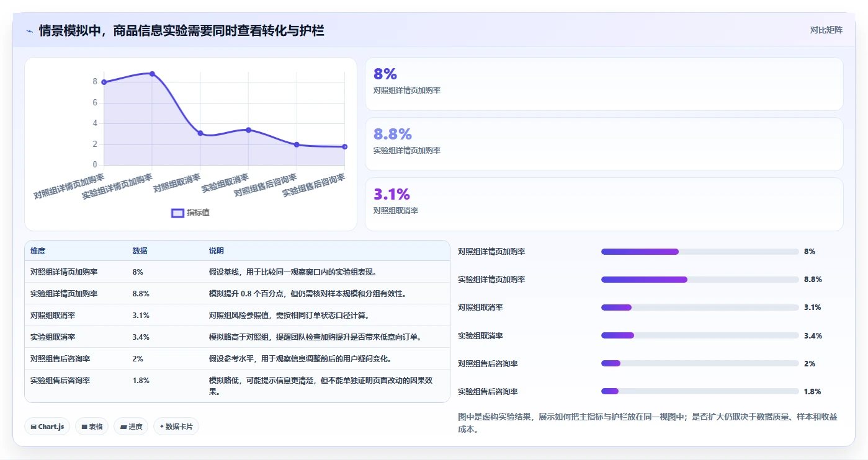Click the page title 情景模拟中，商品信息实验
This screenshot has width=868, height=460.
point(181,31)
